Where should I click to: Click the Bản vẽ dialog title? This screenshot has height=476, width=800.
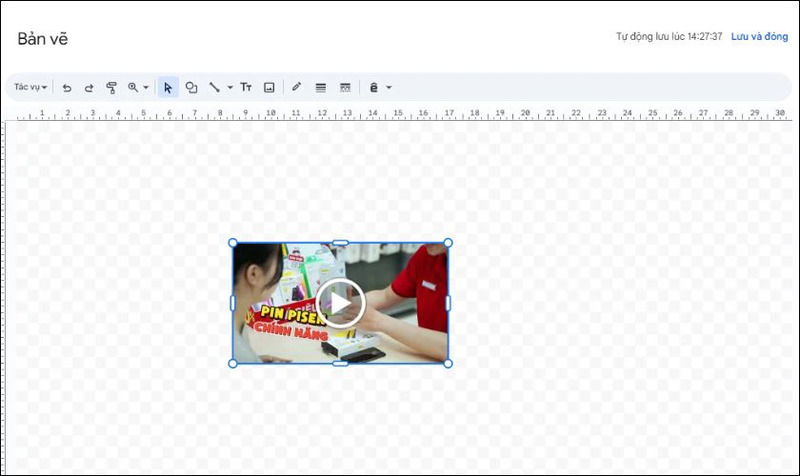click(42, 39)
